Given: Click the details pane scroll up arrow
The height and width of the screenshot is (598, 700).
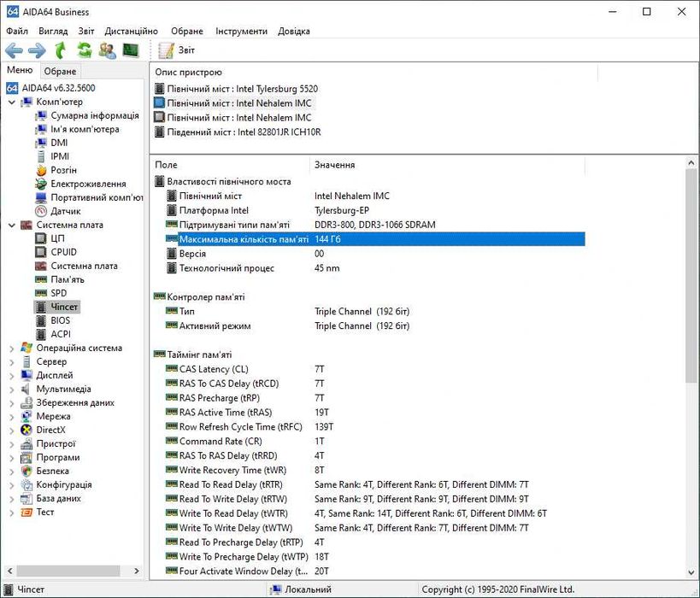Looking at the screenshot, I should click(691, 163).
